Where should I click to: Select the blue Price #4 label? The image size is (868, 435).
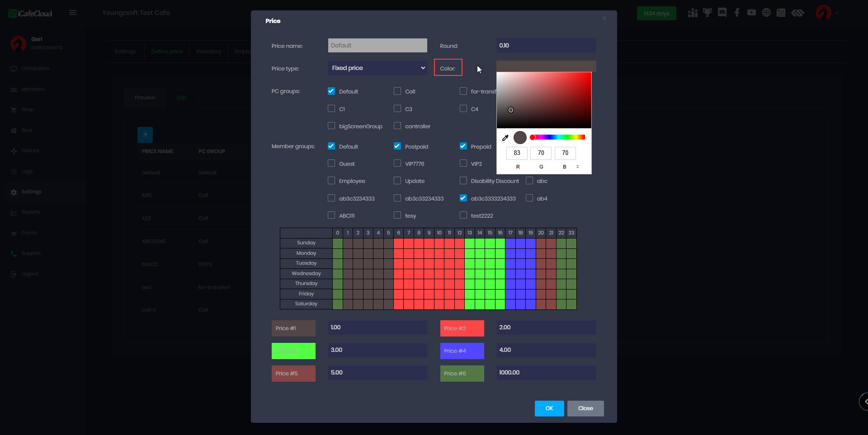coord(462,351)
